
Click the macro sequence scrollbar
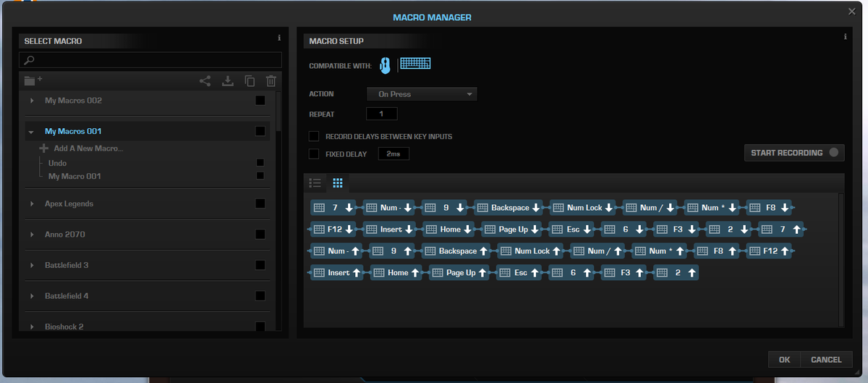[x=841, y=259]
